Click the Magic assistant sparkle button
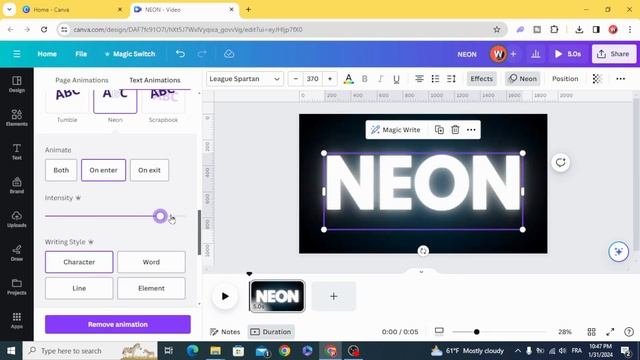The height and width of the screenshot is (360, 640). pos(618,252)
